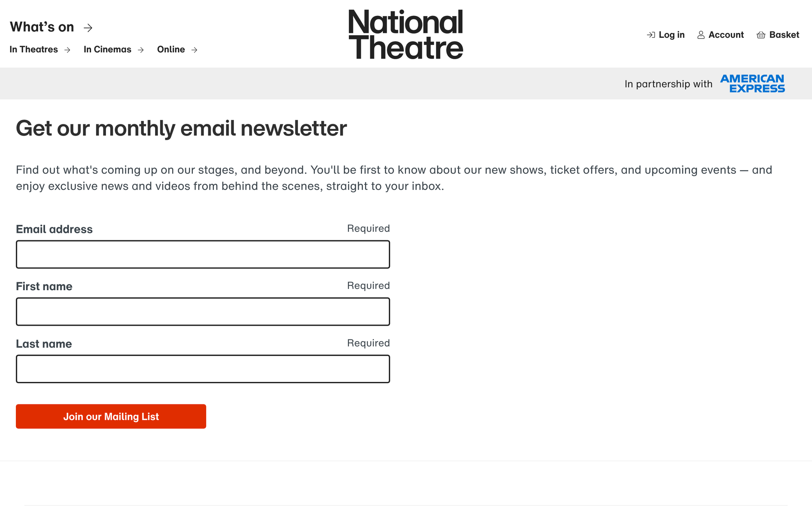Click the First name input field

(203, 311)
